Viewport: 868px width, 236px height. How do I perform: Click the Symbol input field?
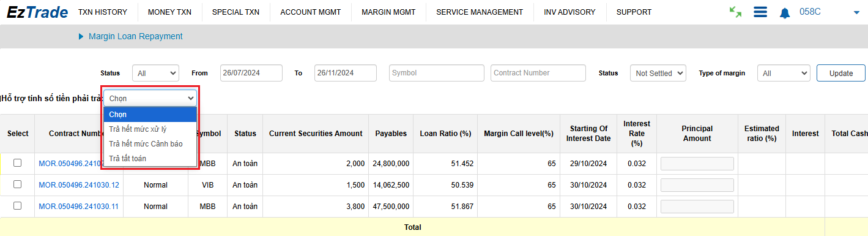click(x=437, y=73)
